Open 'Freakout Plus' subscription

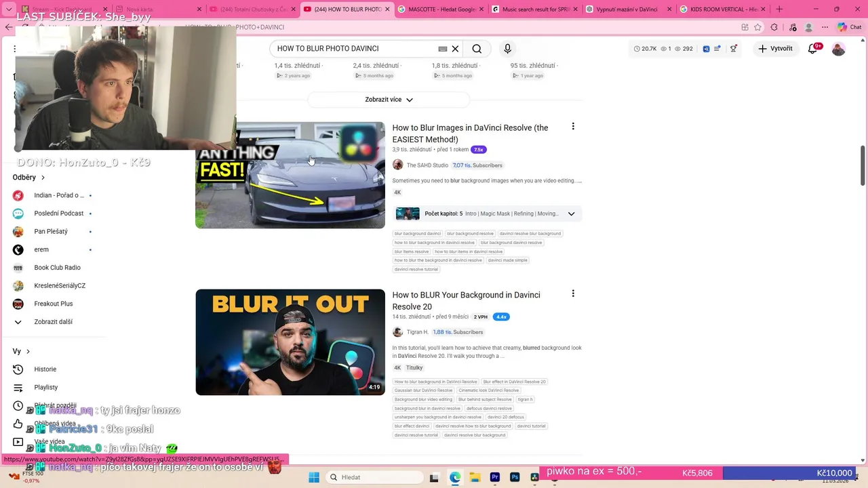coord(53,304)
